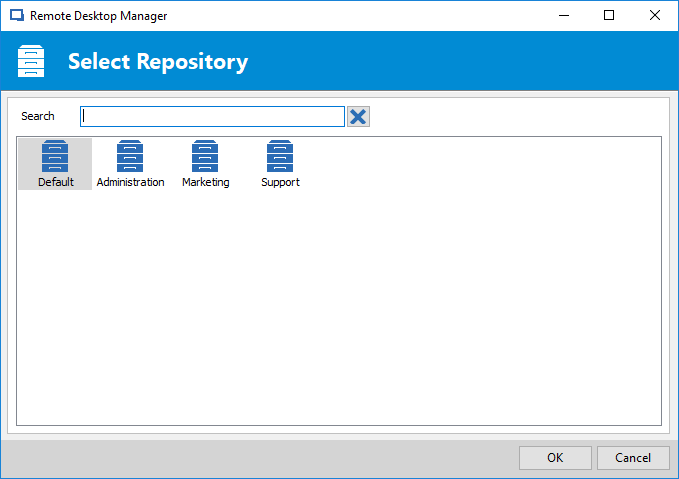Click the Select Repository heading text
Viewport: 679px width, 479px height.
[158, 61]
